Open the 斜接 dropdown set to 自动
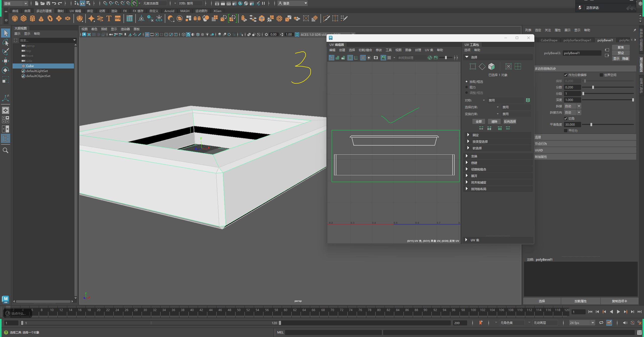This screenshot has height=337, width=644. 573,106
